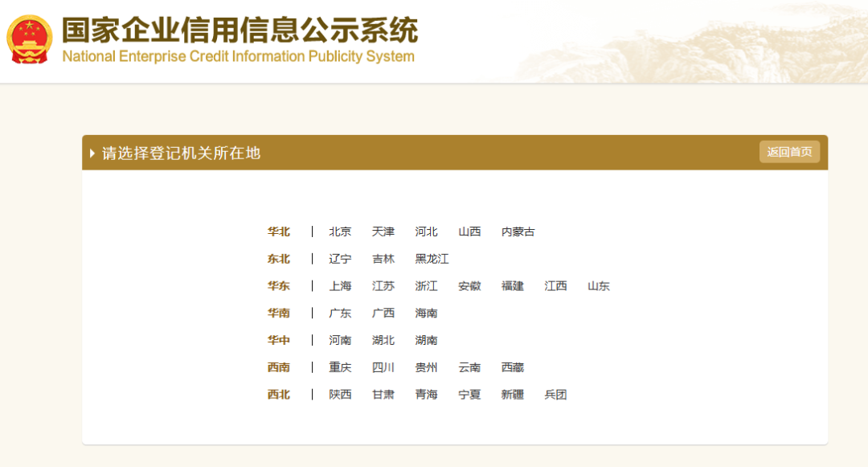
Task: Click the 请选择登记机关所在地 heading text
Action: pyautogui.click(x=181, y=154)
